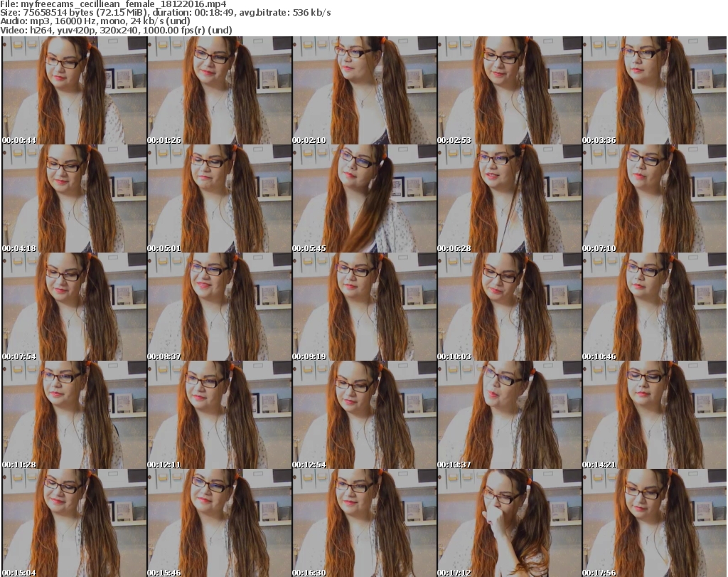Click the thumbnail timestamped 00:10:46
728x577 pixels.
click(x=654, y=307)
